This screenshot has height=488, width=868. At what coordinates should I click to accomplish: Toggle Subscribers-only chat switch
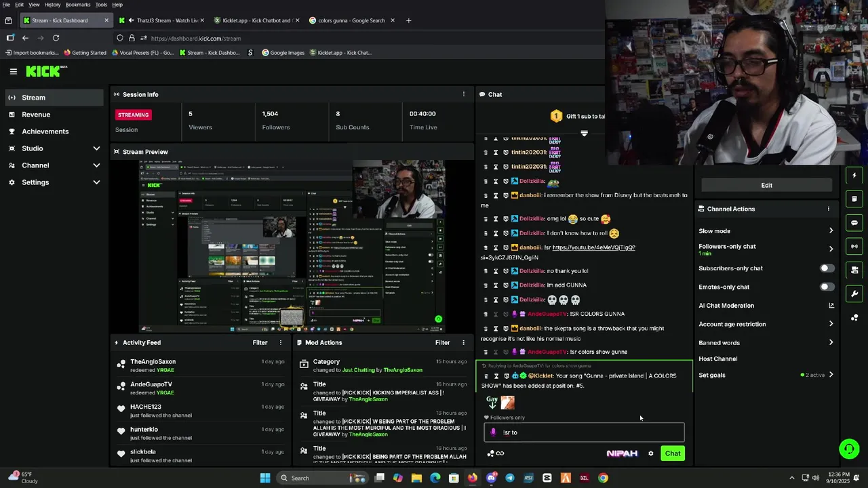[x=827, y=268]
